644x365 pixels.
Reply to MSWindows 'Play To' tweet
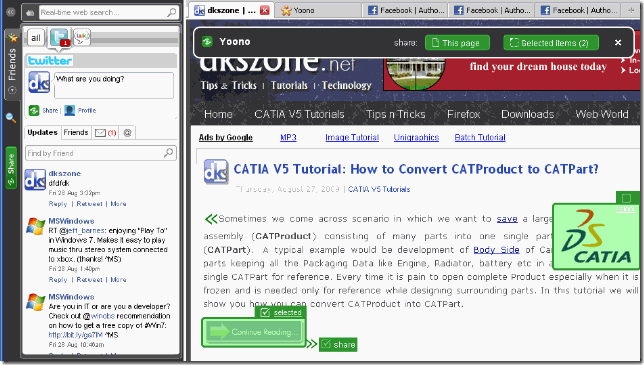click(58, 280)
